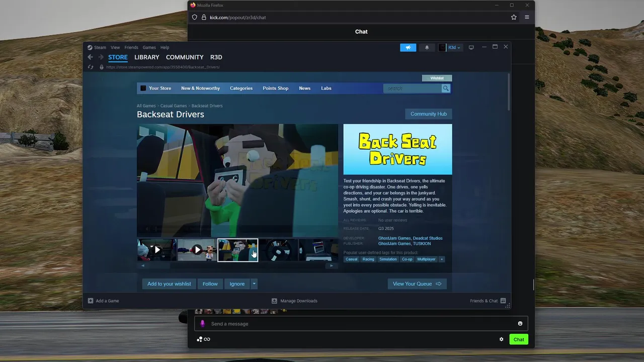Viewport: 644px width, 362px height.
Task: Click View Your Queue
Action: point(417,284)
